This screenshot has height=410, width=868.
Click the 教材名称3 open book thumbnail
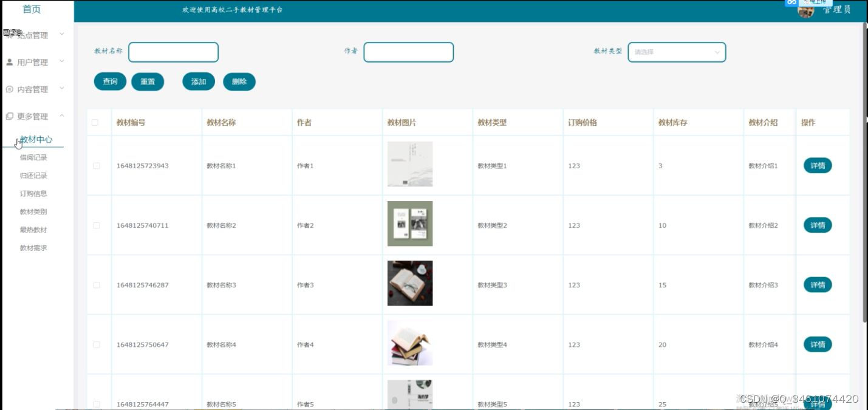(410, 283)
